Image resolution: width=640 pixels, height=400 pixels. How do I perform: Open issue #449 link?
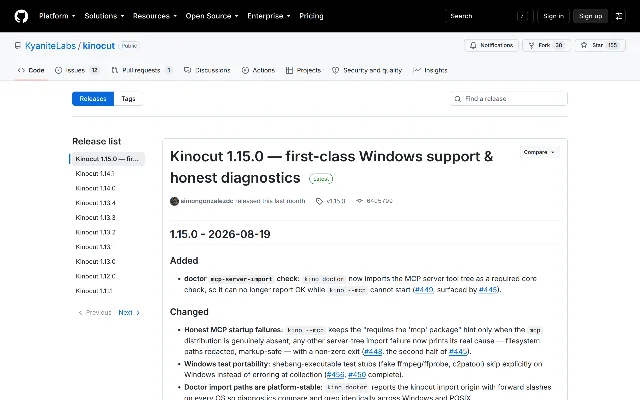pyautogui.click(x=424, y=290)
